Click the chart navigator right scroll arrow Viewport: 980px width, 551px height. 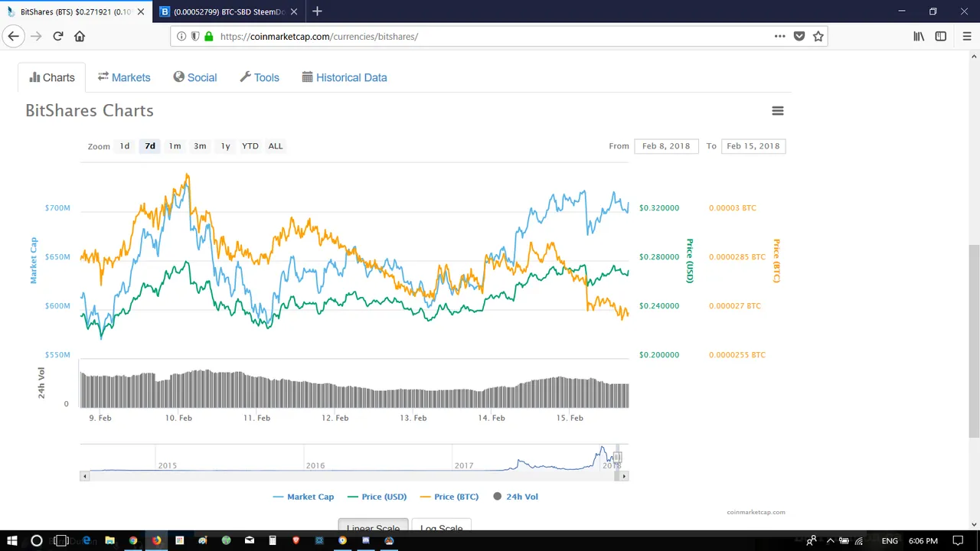(624, 476)
